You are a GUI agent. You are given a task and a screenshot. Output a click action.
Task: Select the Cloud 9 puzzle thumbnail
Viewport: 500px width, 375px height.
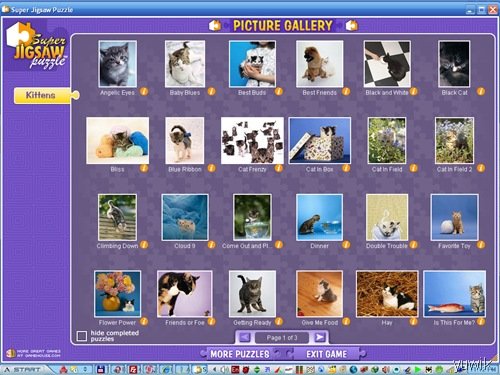click(x=185, y=217)
